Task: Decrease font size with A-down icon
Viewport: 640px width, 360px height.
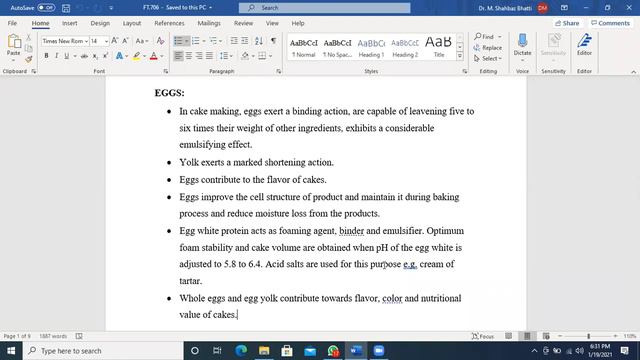Action: [125, 41]
